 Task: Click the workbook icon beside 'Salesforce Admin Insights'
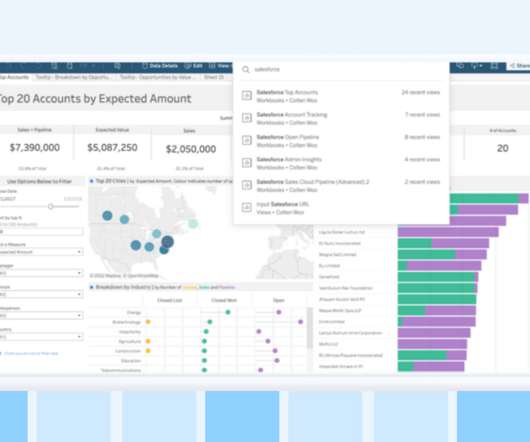click(x=247, y=163)
